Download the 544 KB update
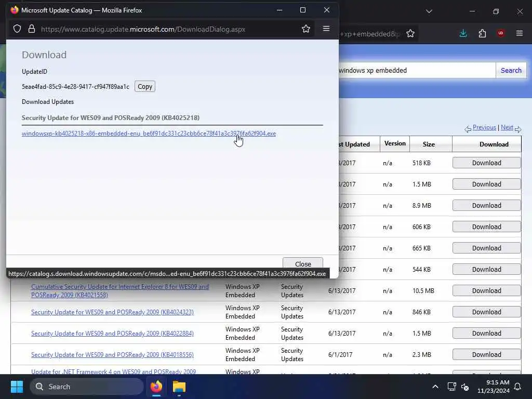This screenshot has width=532, height=399. coord(486,270)
